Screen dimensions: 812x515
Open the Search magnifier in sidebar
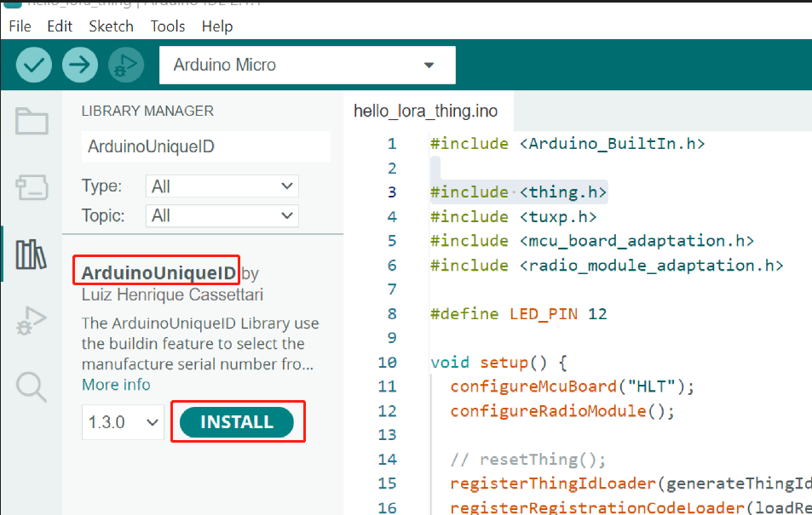point(32,386)
